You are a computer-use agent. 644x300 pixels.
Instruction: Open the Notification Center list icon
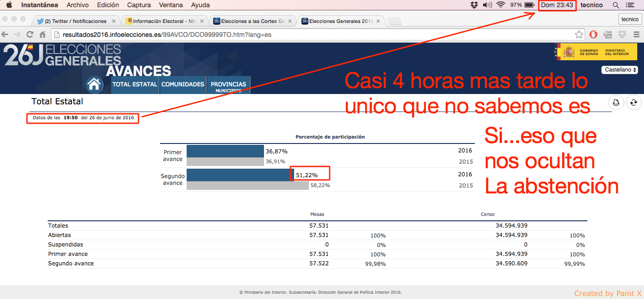[x=630, y=5]
